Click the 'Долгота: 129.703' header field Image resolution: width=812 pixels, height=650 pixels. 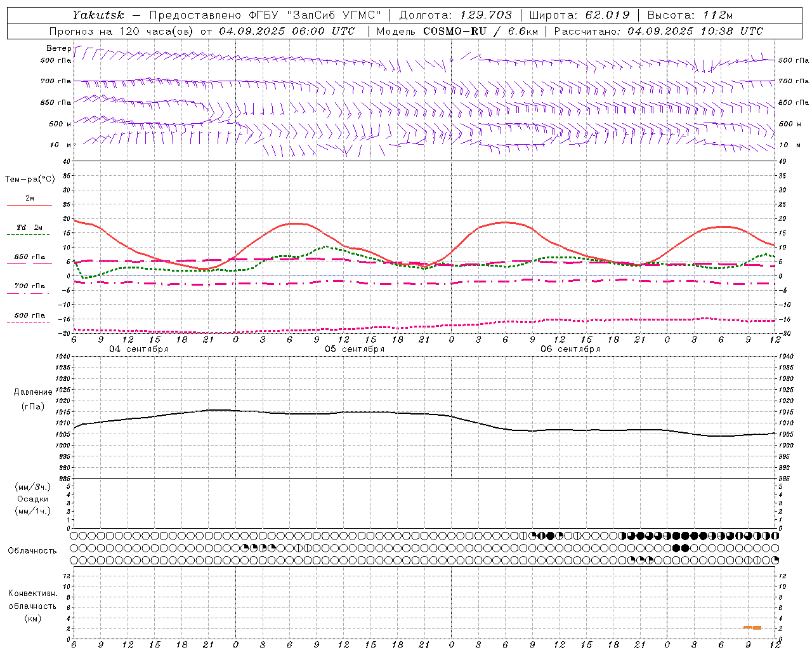click(455, 15)
